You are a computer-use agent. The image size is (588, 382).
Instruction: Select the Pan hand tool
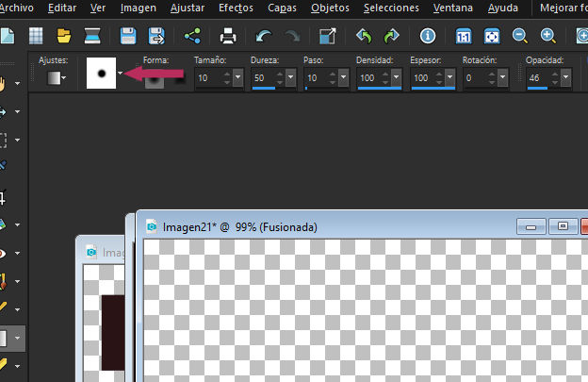[3, 83]
